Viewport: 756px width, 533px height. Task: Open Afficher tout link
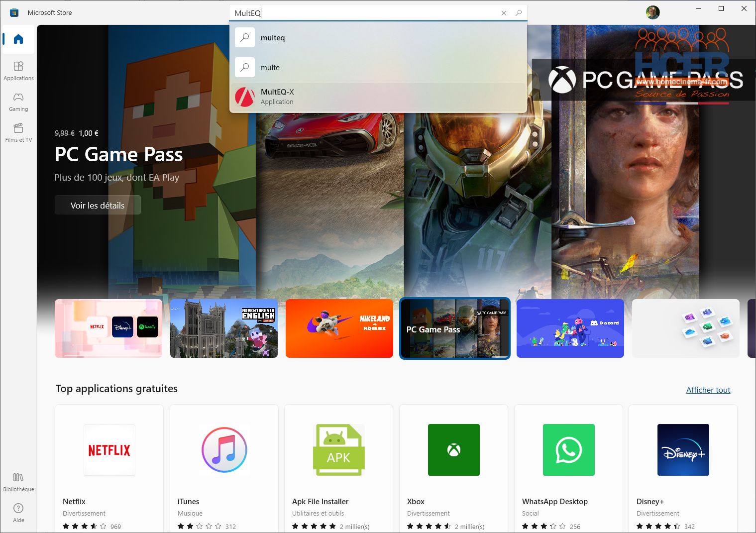tap(708, 390)
